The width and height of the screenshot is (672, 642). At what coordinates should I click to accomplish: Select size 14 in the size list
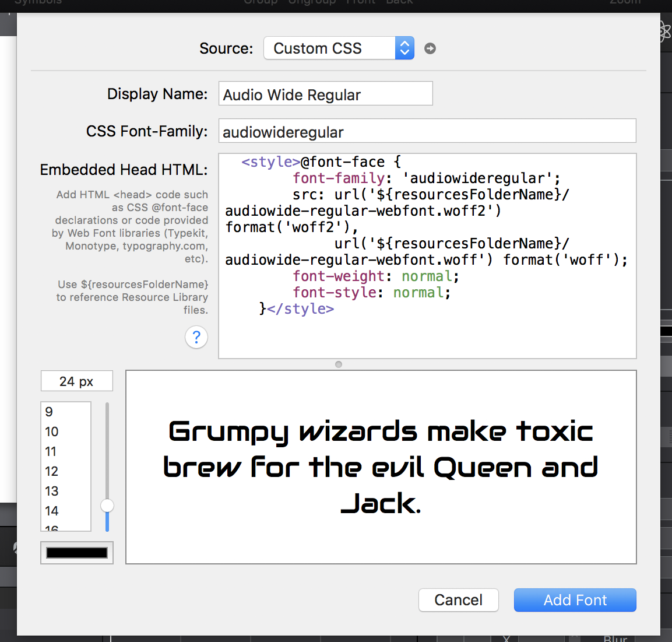[x=66, y=510]
